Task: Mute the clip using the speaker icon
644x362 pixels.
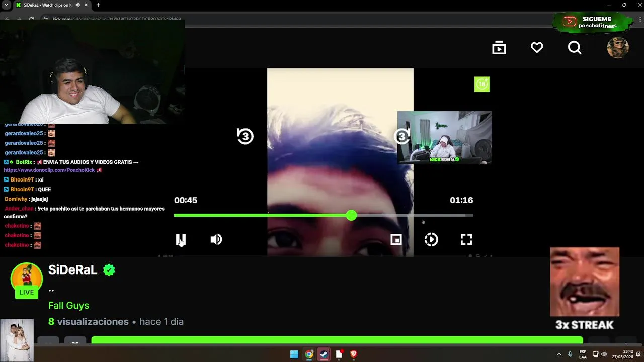Action: tap(216, 240)
